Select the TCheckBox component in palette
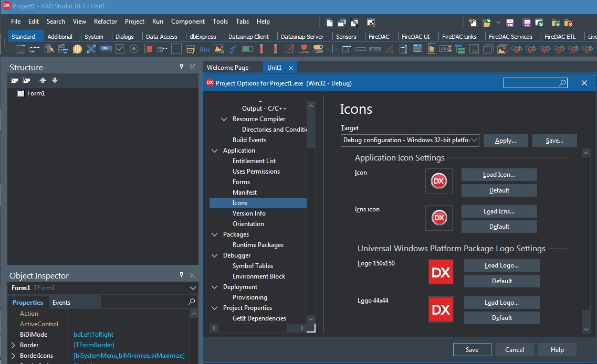The height and width of the screenshot is (364, 597). tap(120, 49)
